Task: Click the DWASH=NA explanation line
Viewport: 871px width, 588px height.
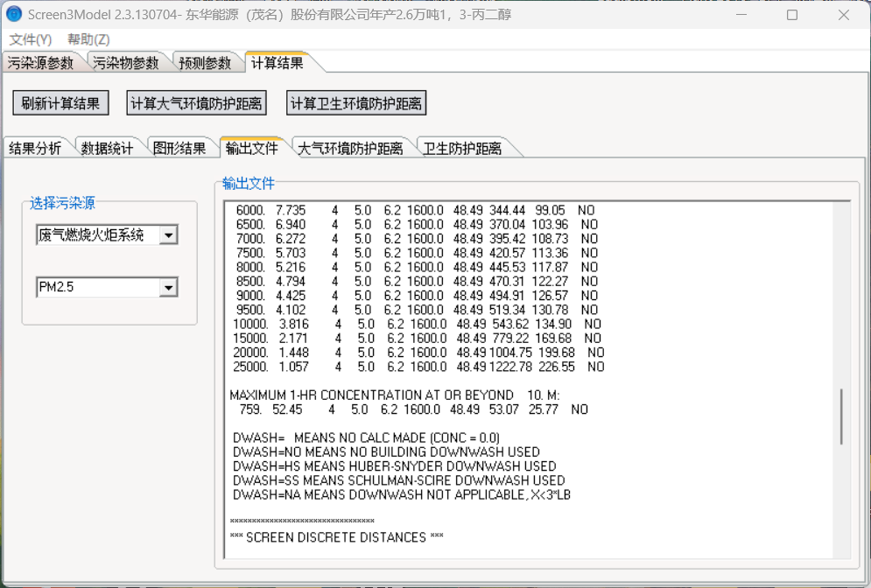Action: click(402, 495)
